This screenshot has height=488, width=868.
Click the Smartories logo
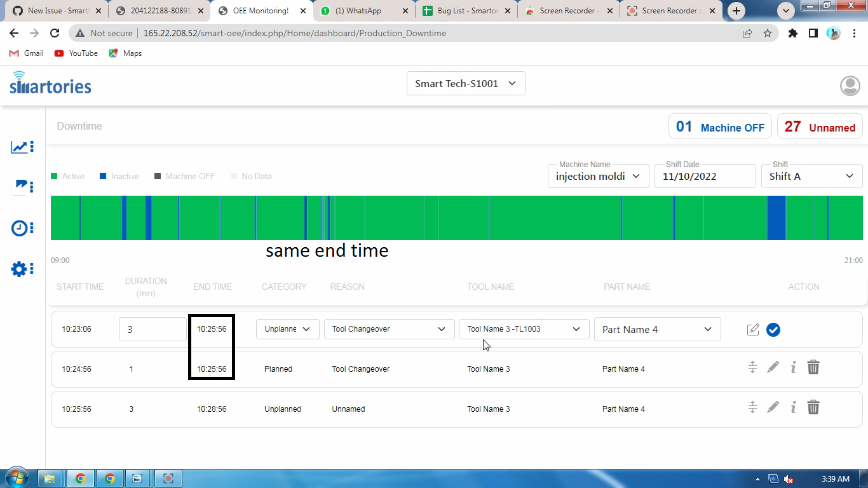pos(50,83)
